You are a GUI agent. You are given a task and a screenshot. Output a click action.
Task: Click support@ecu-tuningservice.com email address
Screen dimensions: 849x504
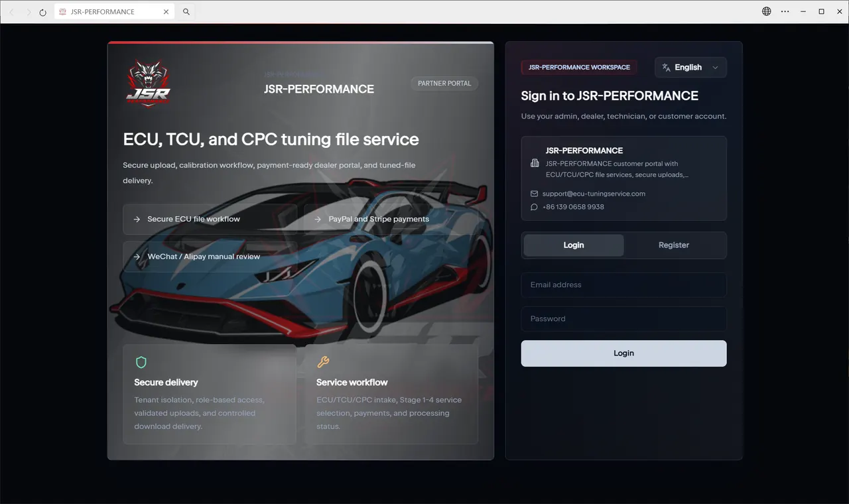[x=594, y=194]
